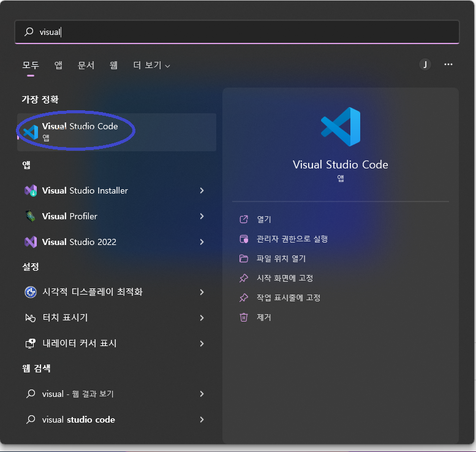This screenshot has height=452, width=476.
Task: Select the Visual Profiler result text
Action: (x=70, y=216)
